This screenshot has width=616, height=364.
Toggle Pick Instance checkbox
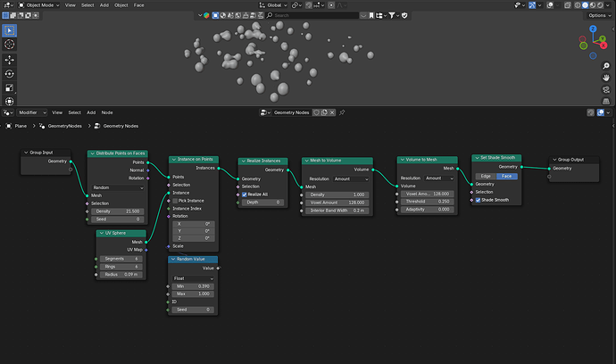click(x=175, y=201)
